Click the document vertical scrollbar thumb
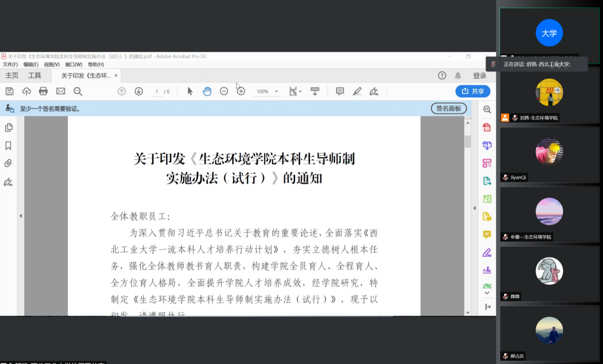 pos(467,141)
